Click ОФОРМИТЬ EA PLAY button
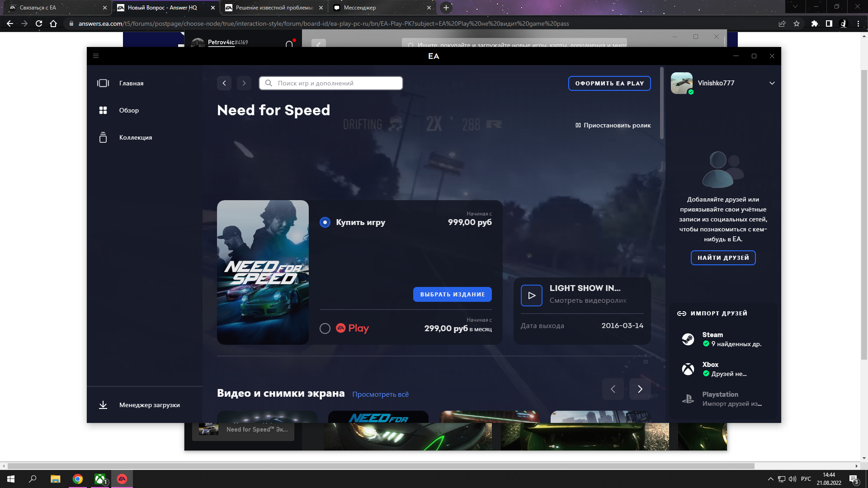 point(609,83)
